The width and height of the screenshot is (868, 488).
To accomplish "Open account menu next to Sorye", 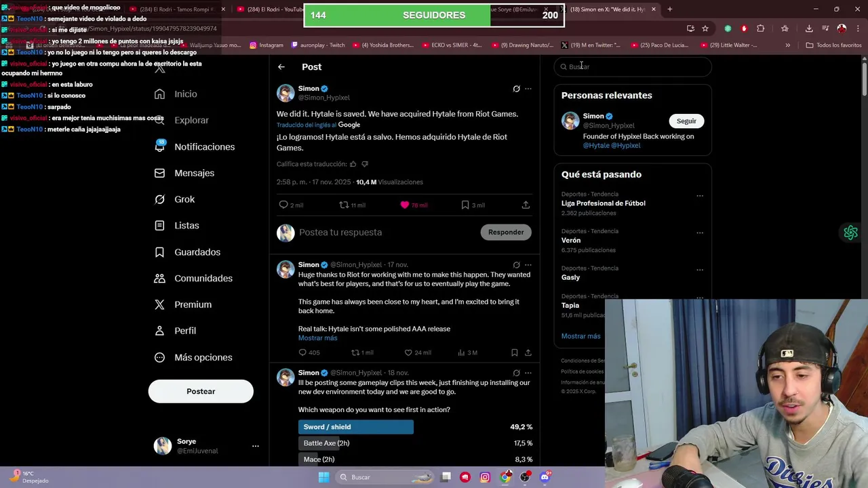I will click(x=256, y=446).
